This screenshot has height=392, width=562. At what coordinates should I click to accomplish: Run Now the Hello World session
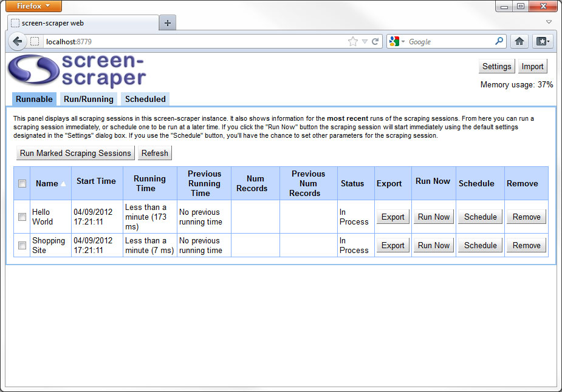[434, 217]
